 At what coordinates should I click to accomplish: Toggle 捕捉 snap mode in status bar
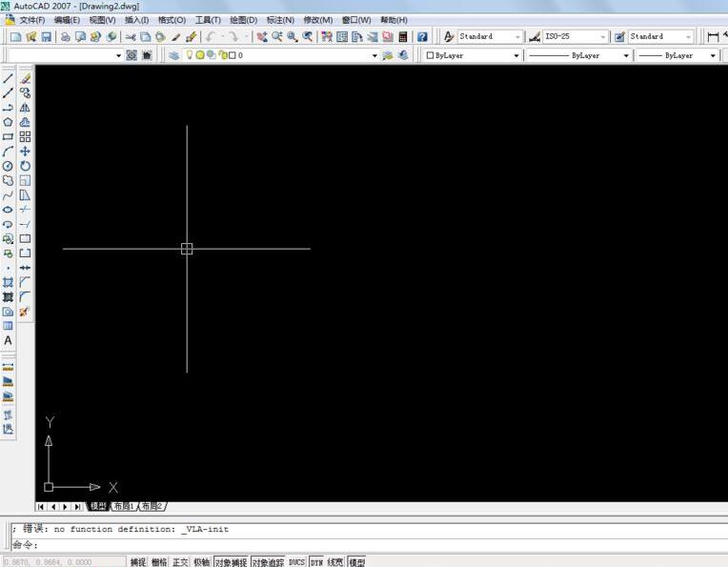pyautogui.click(x=138, y=562)
